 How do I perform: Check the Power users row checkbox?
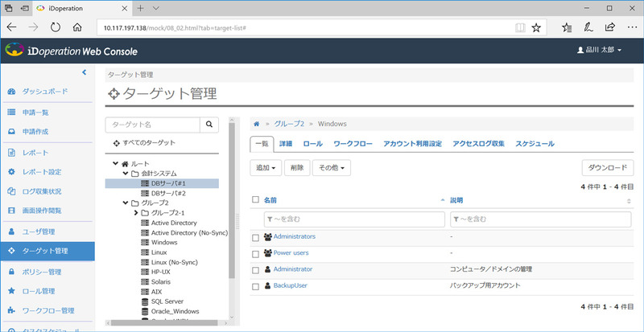tap(255, 254)
